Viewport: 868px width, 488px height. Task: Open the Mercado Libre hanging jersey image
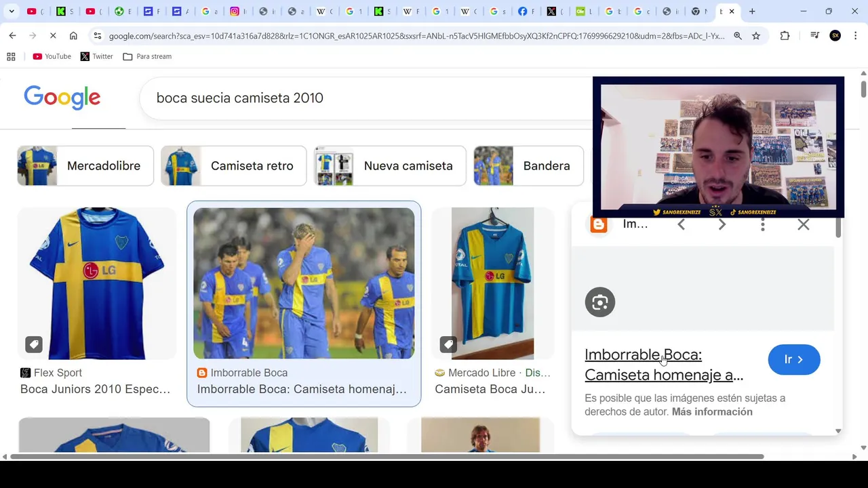[x=493, y=283]
